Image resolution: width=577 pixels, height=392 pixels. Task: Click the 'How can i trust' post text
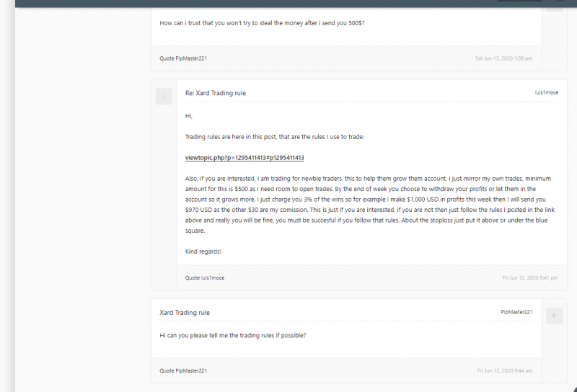pos(262,23)
